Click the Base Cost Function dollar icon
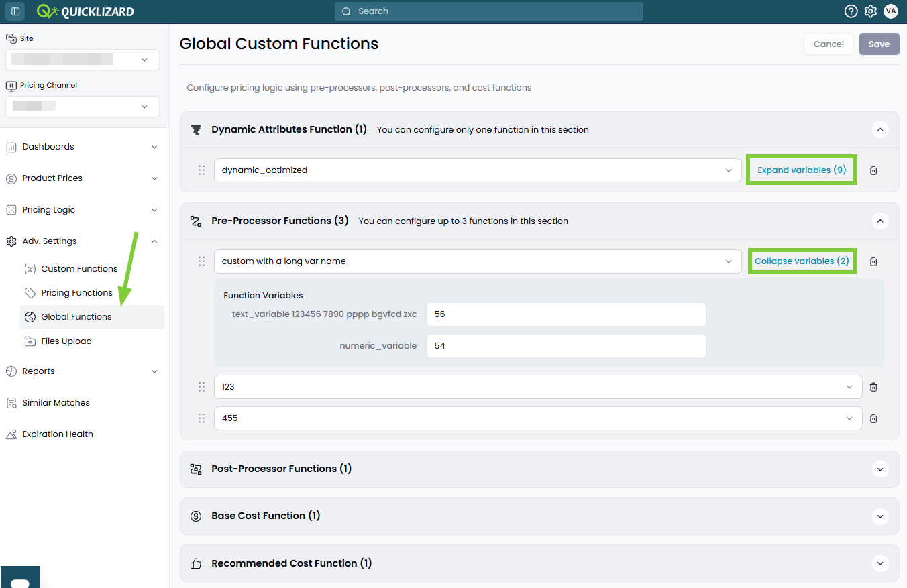Screen dimensions: 907x588 196,516
